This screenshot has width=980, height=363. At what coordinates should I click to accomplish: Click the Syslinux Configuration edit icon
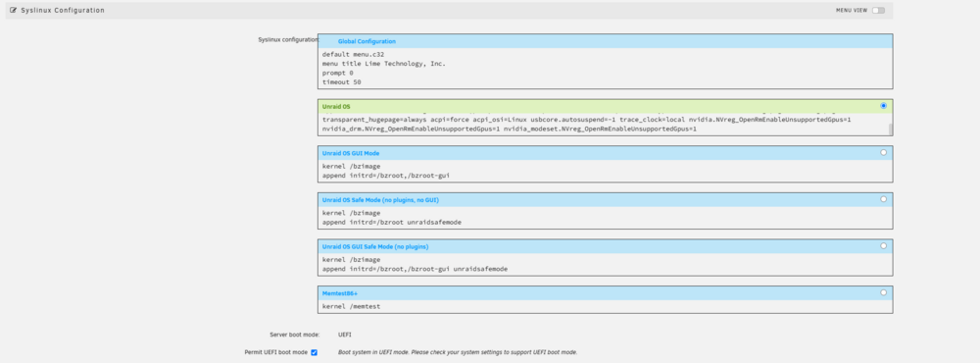(13, 10)
